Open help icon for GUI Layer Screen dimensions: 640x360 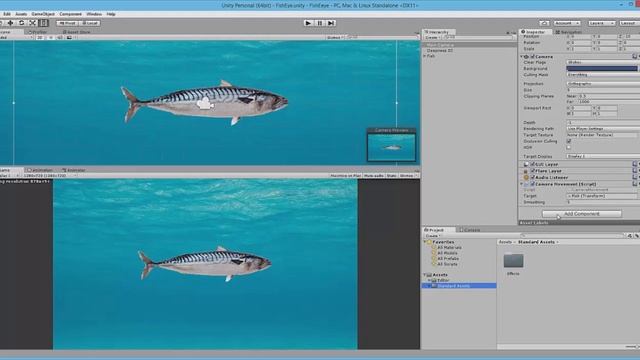pyautogui.click(x=635, y=164)
